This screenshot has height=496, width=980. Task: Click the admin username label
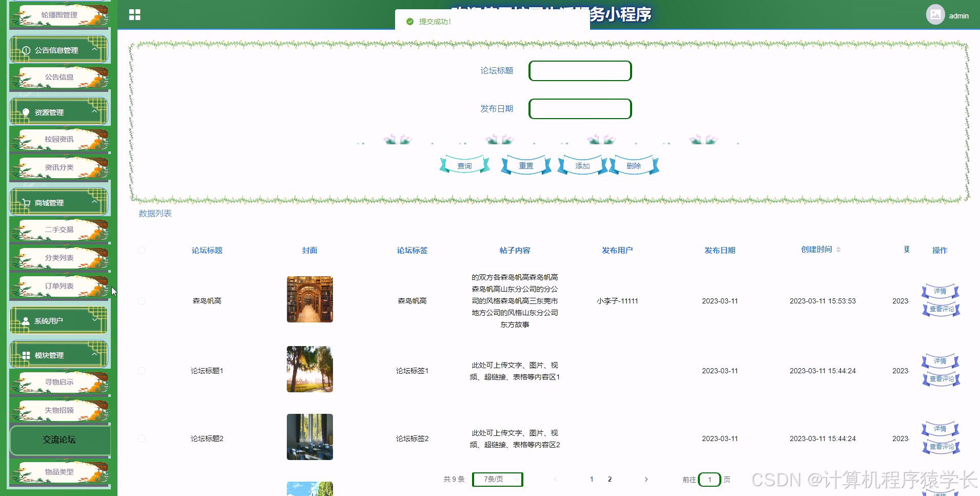[958, 16]
